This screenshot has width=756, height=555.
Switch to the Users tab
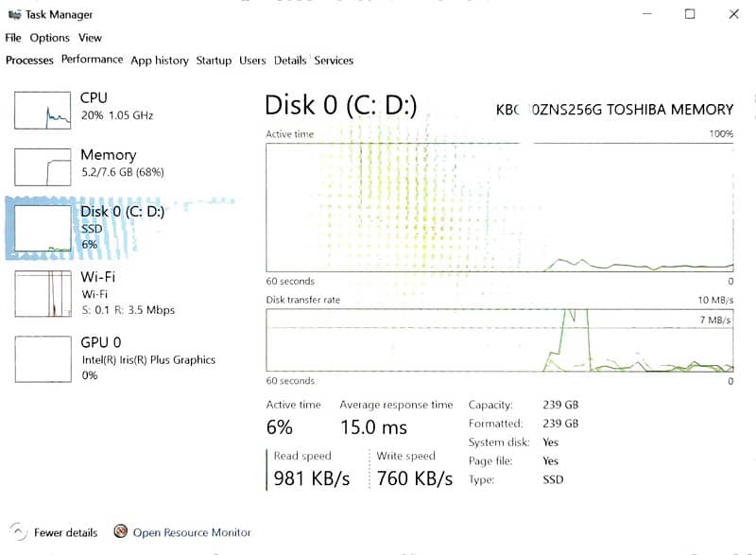click(x=252, y=61)
